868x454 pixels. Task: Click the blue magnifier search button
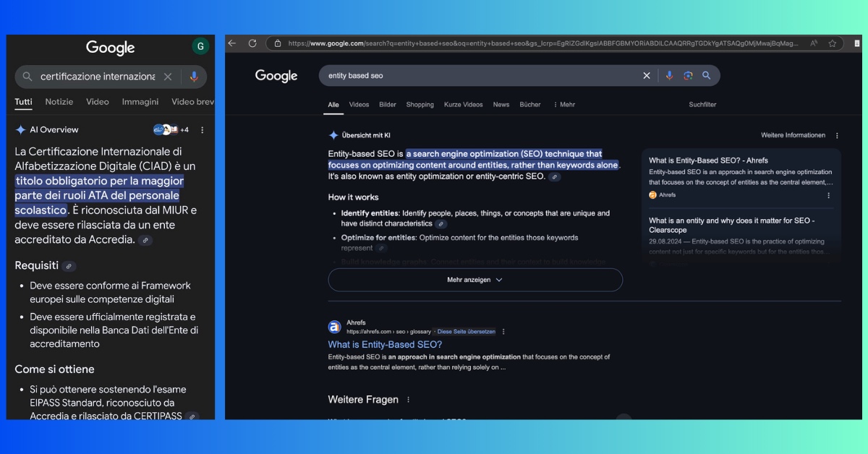(x=707, y=75)
